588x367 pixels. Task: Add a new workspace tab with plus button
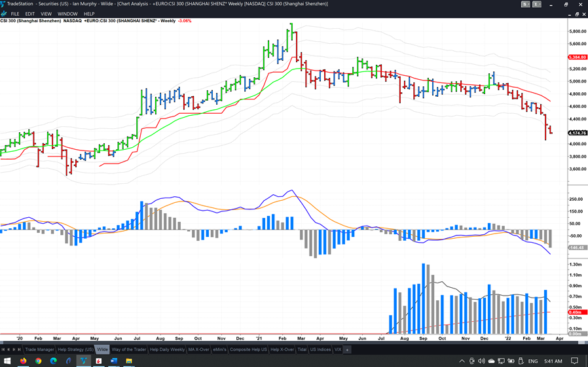coord(348,349)
